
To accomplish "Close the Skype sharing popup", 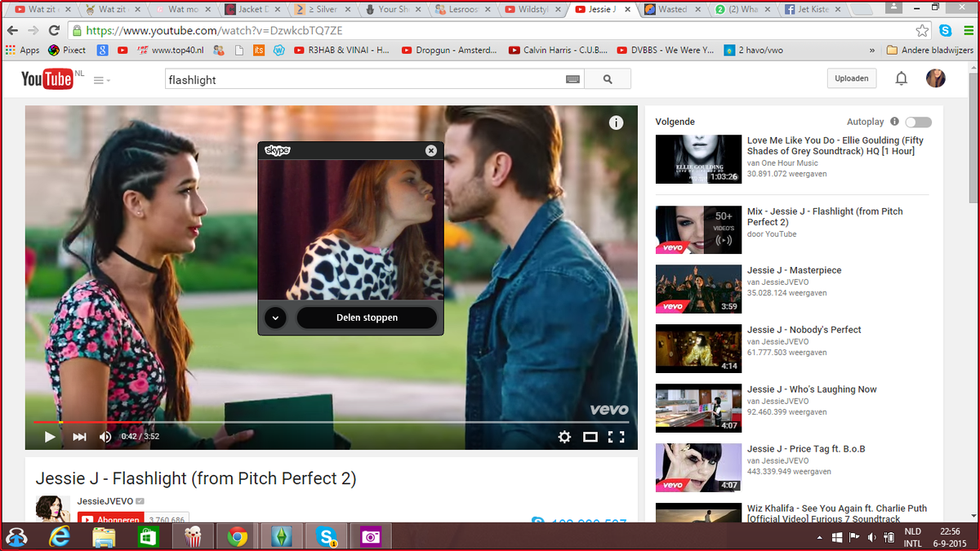I will (x=431, y=150).
